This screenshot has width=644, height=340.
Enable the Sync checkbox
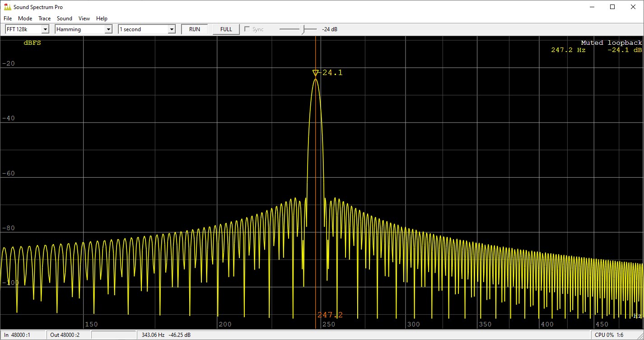(x=247, y=28)
